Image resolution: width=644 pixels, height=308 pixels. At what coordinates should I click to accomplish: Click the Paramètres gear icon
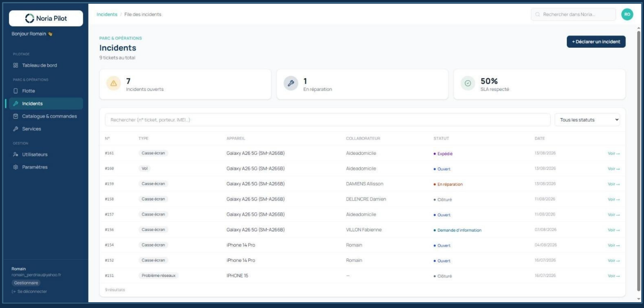[x=16, y=167]
